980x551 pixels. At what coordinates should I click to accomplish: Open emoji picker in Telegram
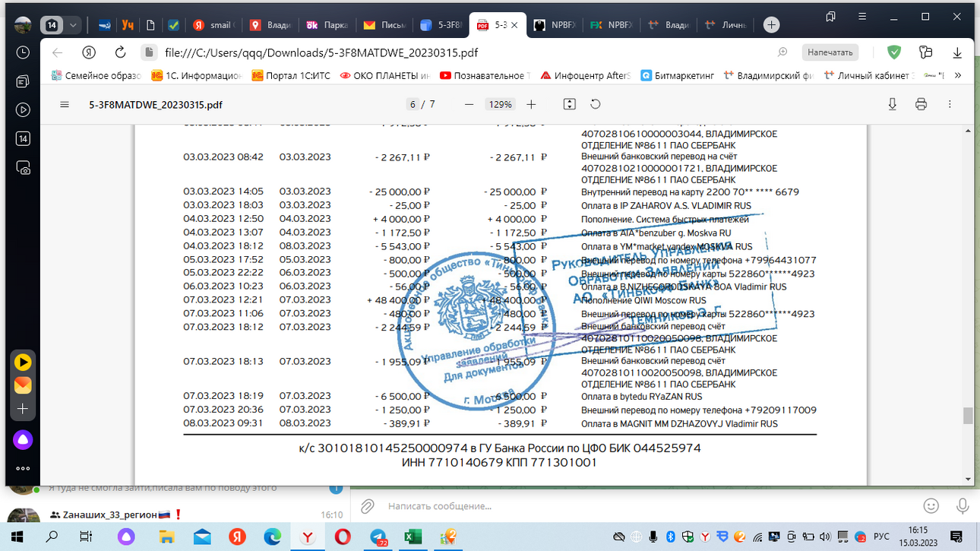tap(931, 506)
